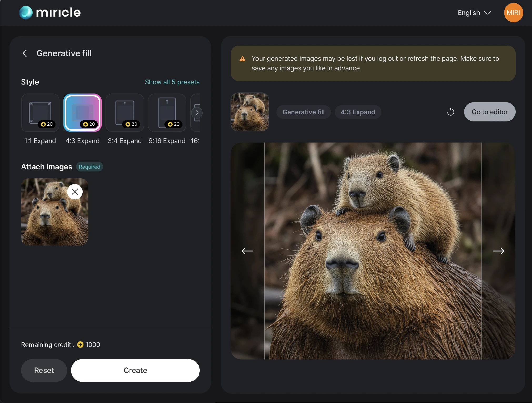Click the Generative fill heading
The image size is (532, 403).
click(x=64, y=53)
